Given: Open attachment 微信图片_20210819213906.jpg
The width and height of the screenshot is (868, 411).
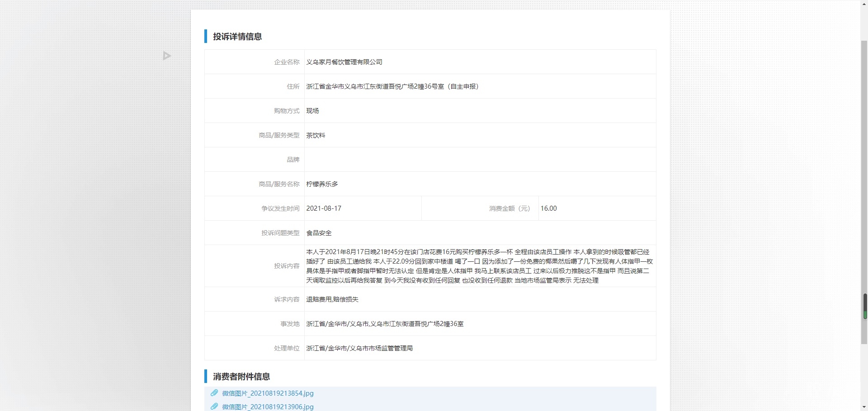Looking at the screenshot, I should (x=268, y=407).
